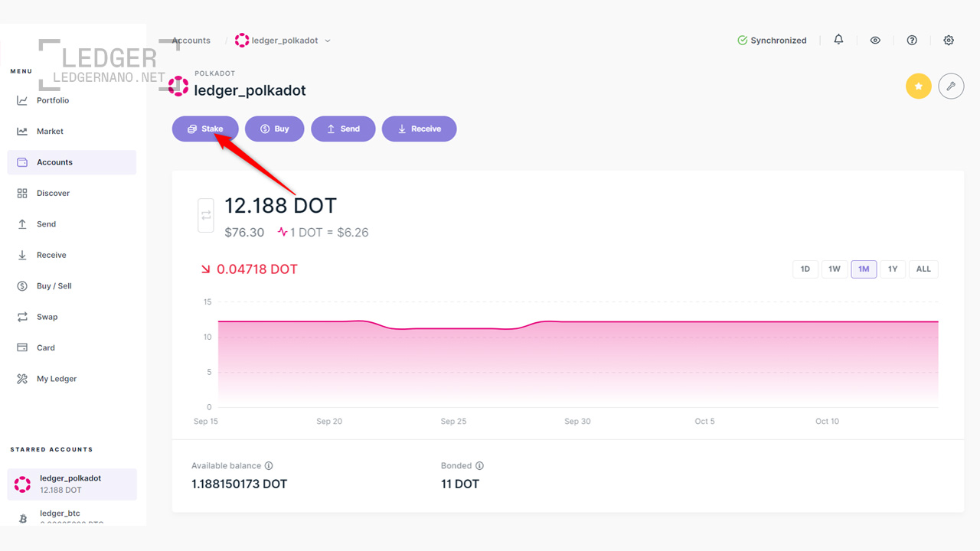Open starred account ledger_polkadot

(x=72, y=484)
